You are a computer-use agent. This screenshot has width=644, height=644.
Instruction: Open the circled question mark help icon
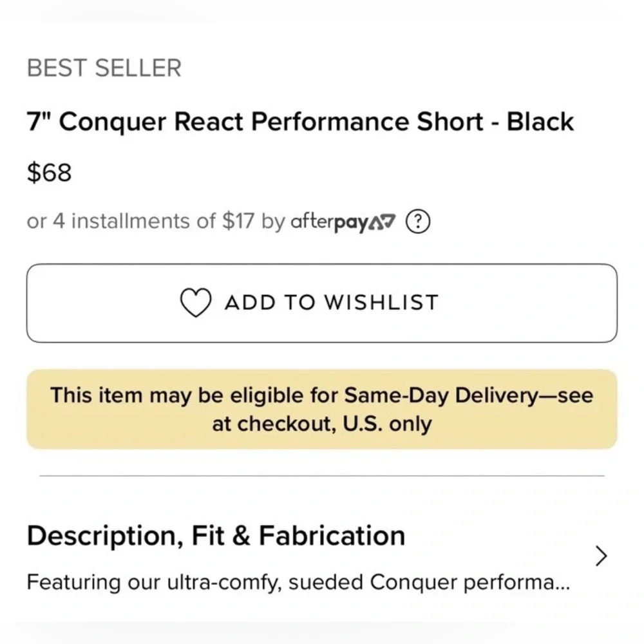(x=417, y=222)
